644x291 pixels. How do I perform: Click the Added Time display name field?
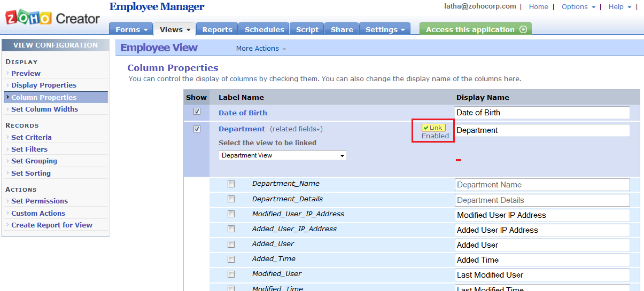tap(542, 260)
